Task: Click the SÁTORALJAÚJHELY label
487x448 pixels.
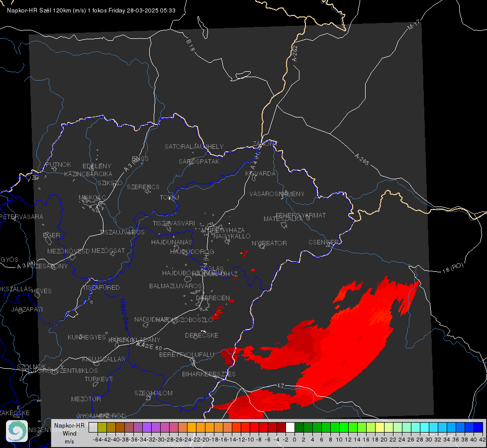Action: [x=194, y=146]
